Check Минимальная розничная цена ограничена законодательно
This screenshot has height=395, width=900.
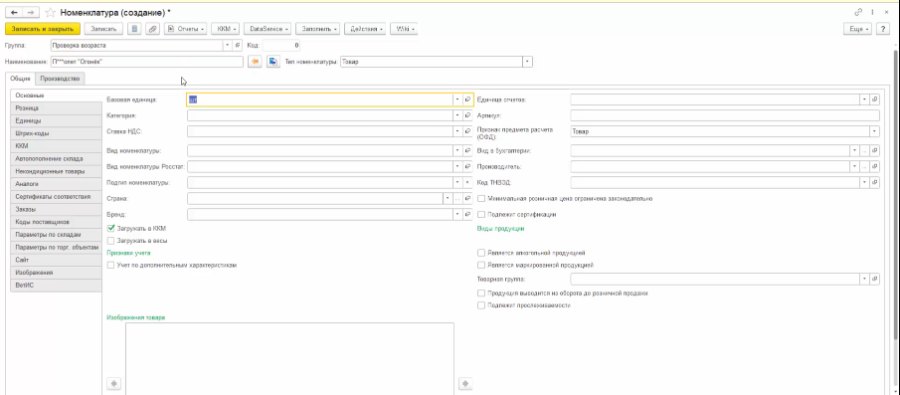point(481,199)
